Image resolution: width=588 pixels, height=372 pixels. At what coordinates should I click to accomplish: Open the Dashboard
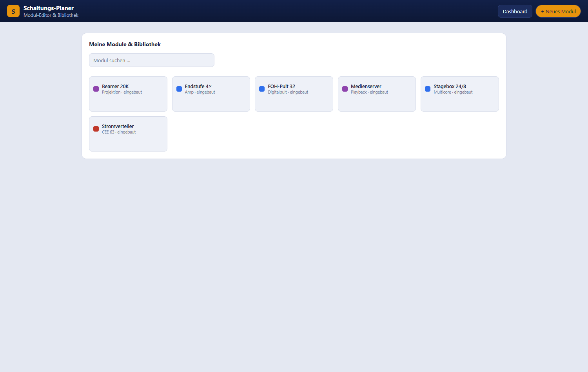pos(515,11)
